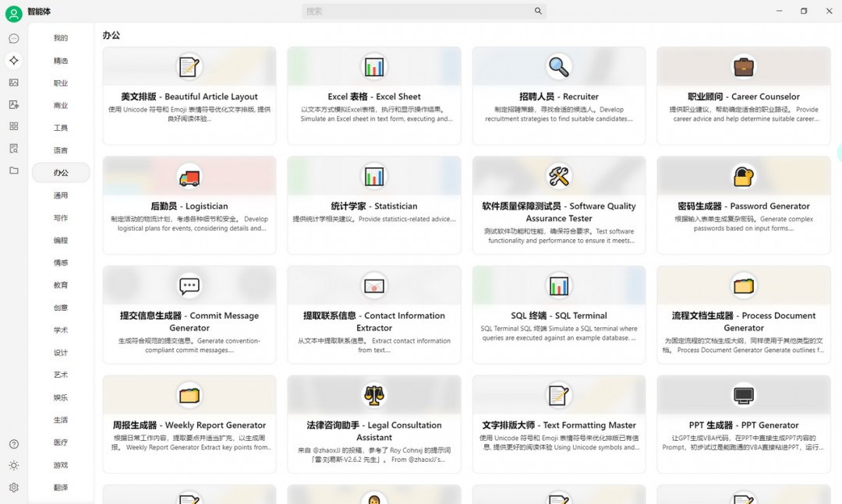Toggle the sun theme icon
842x504 pixels.
(14, 465)
